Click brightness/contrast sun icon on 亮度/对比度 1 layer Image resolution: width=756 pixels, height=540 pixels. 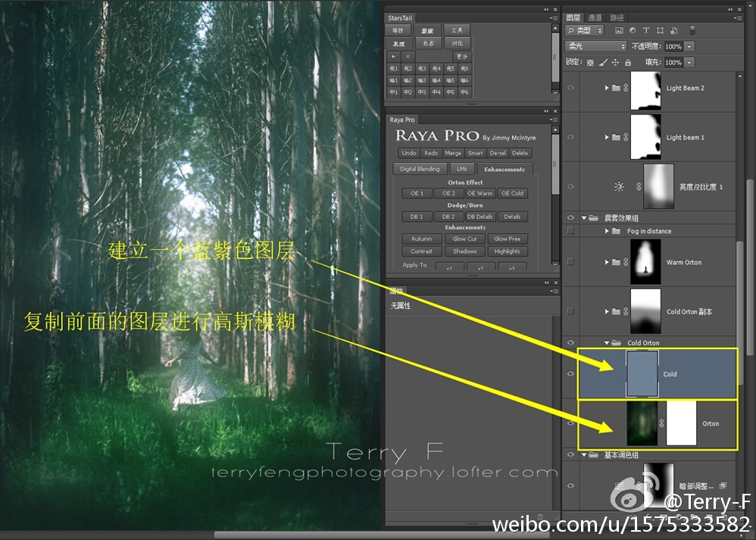619,186
